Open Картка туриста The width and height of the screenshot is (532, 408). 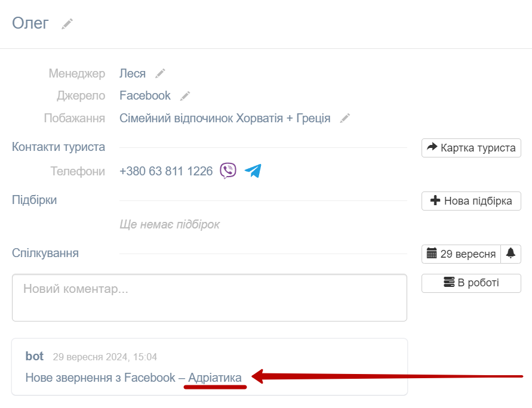(x=471, y=148)
